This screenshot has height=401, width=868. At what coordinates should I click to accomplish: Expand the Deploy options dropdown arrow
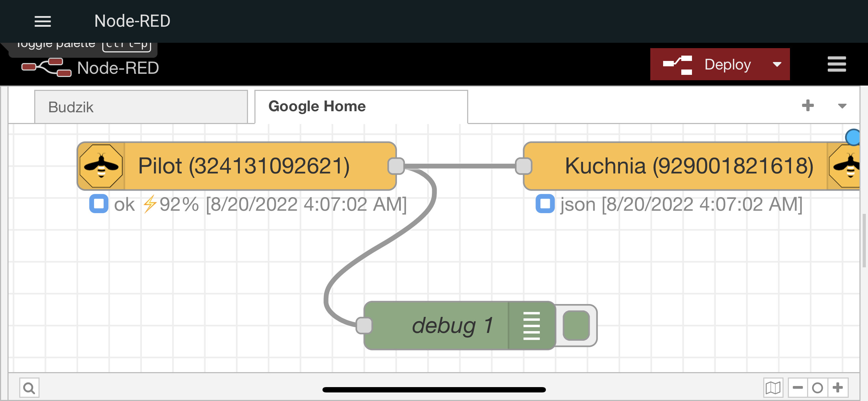click(x=777, y=65)
